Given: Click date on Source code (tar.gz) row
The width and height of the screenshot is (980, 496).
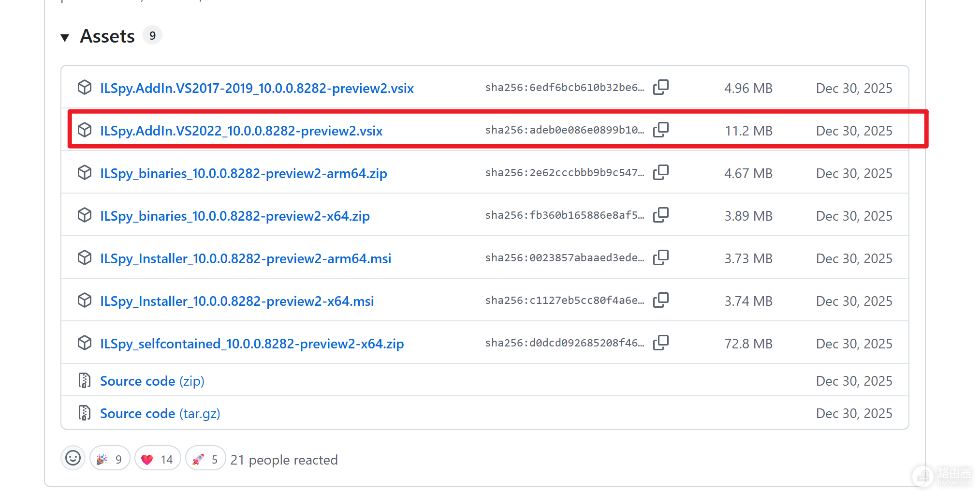Looking at the screenshot, I should (x=854, y=413).
